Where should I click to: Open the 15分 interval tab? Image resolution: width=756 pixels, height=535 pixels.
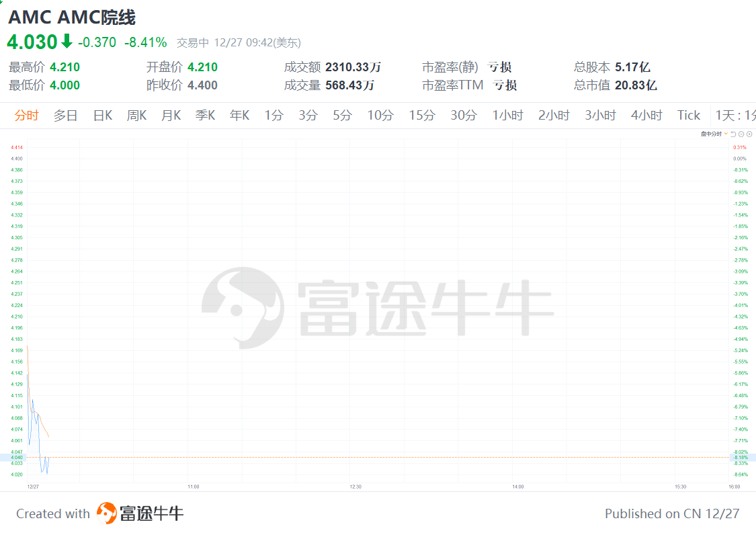422,116
